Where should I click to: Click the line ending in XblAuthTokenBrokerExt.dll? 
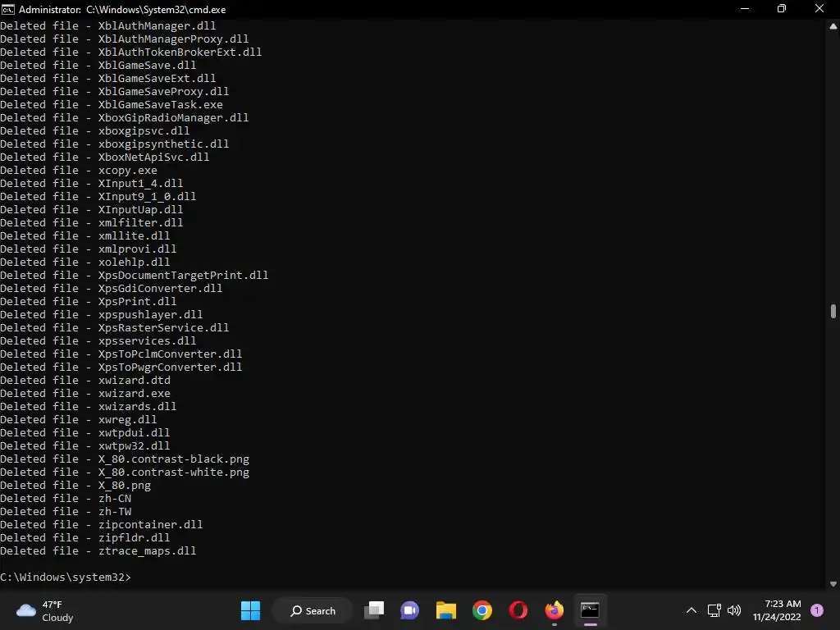point(131,52)
